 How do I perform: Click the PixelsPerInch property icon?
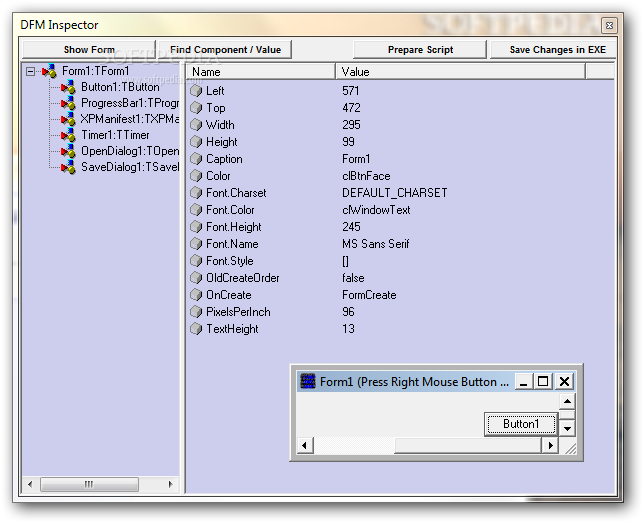(x=196, y=312)
